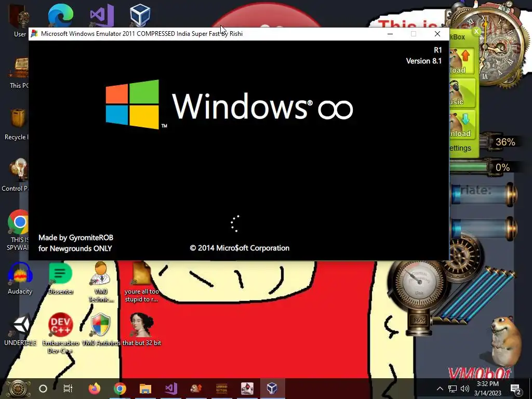Open the volume tray icon
The width and height of the screenshot is (532, 399).
click(465, 389)
